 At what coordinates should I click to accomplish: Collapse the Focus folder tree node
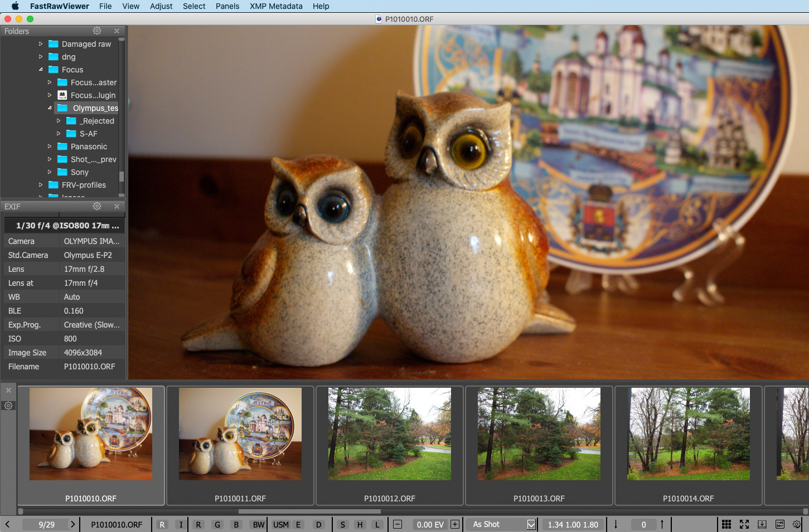point(41,70)
